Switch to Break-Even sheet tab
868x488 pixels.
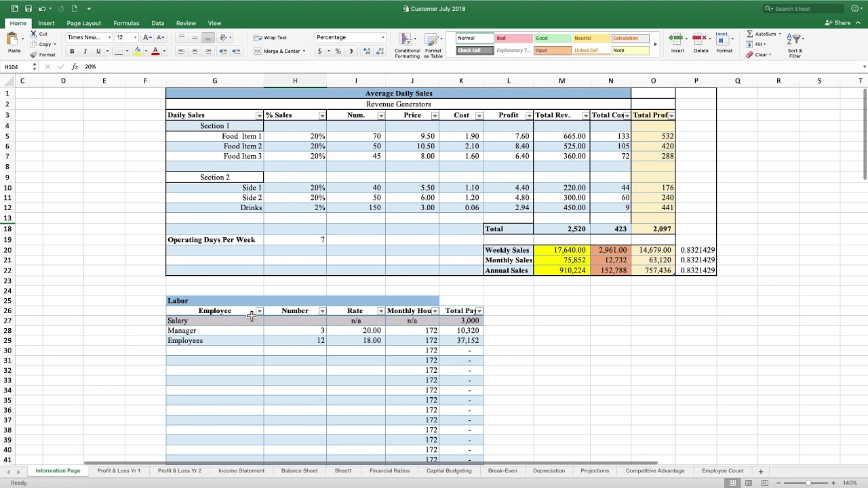502,471
